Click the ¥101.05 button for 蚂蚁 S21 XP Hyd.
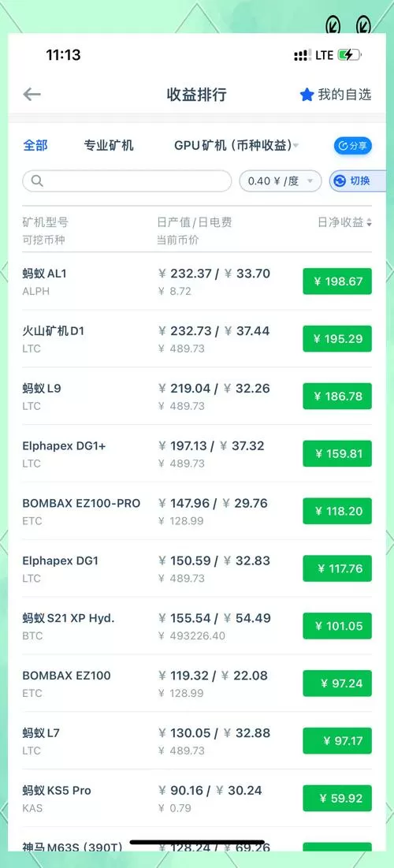Viewport: 394px width, 868px height. [x=337, y=626]
